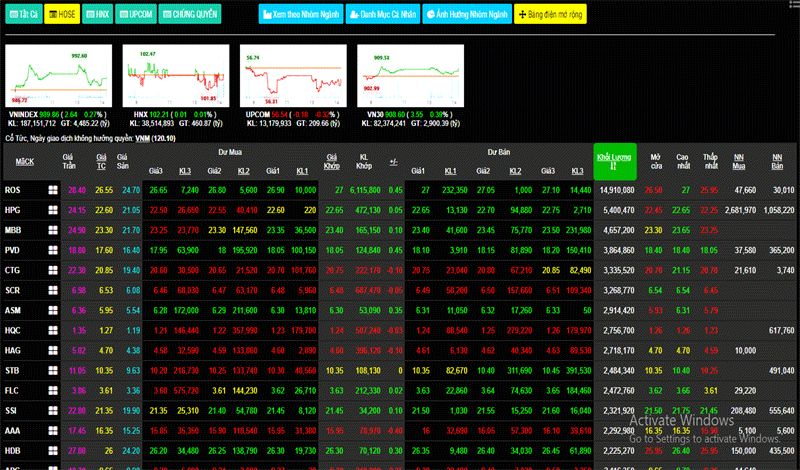Click the grid icon beside SSI

(53, 410)
